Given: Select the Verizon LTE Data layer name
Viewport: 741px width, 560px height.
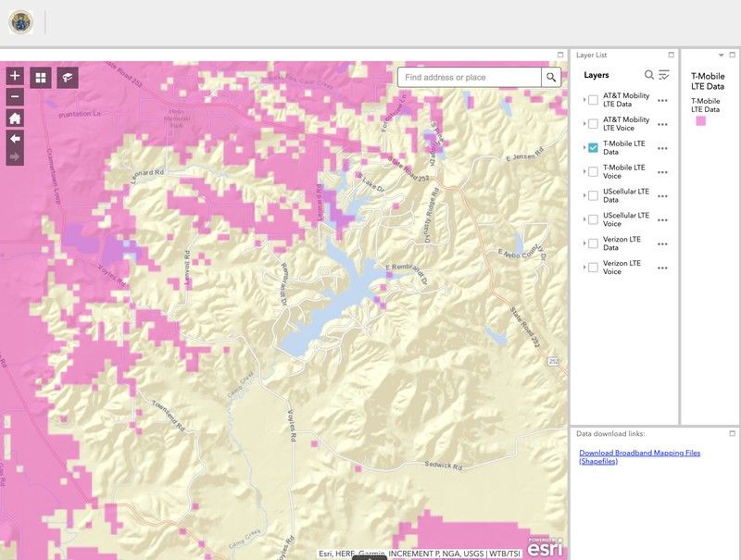Looking at the screenshot, I should click(622, 243).
